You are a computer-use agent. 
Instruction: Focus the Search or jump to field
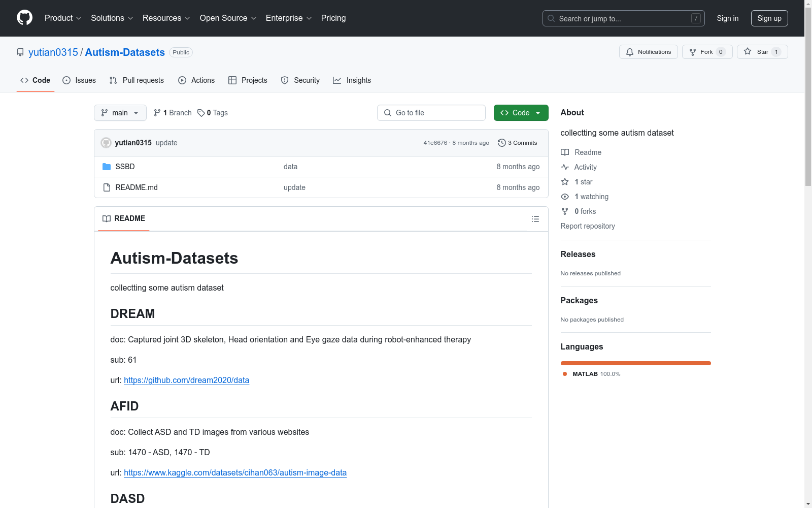point(623,18)
